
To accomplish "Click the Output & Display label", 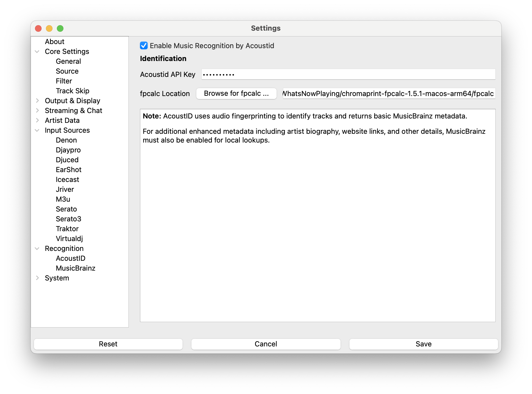I will tap(72, 101).
